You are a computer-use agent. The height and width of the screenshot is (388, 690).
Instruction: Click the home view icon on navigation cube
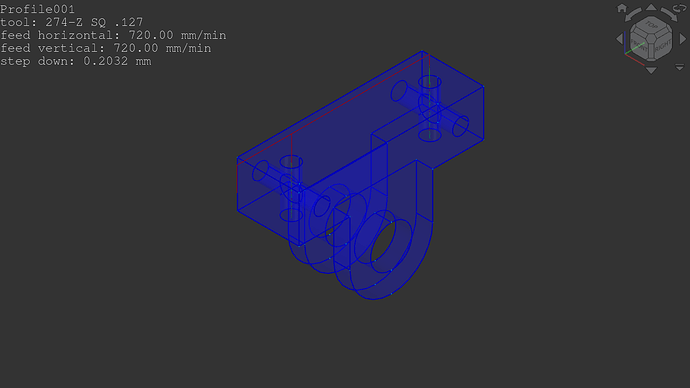[x=622, y=8]
